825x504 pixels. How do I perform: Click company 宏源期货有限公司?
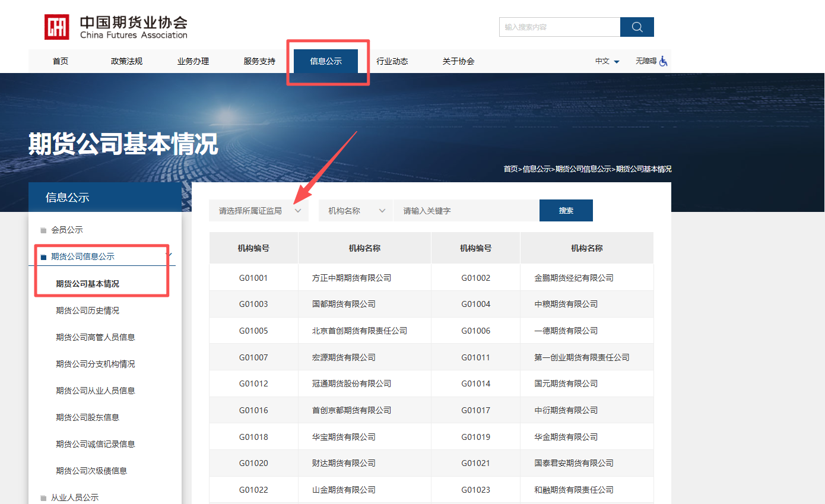(x=344, y=357)
